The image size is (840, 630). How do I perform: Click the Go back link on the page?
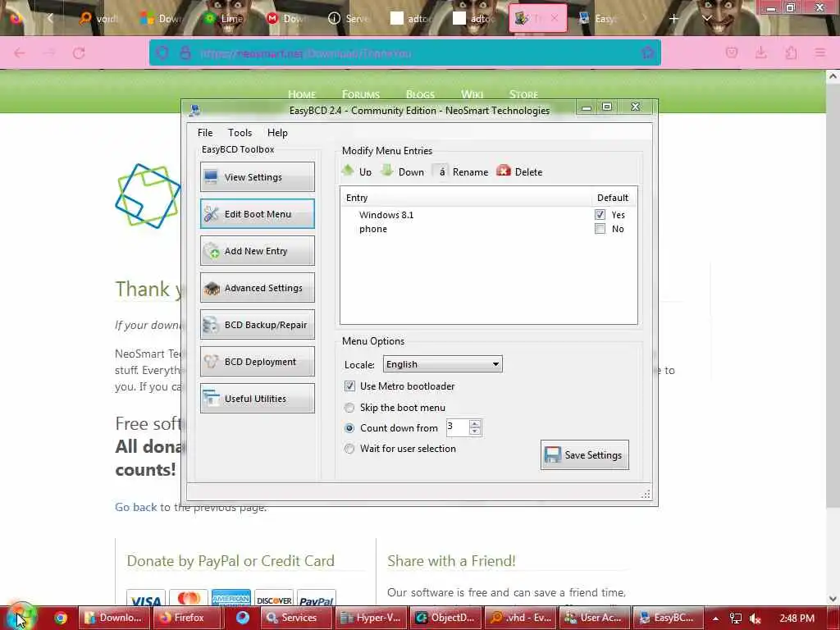pos(136,507)
